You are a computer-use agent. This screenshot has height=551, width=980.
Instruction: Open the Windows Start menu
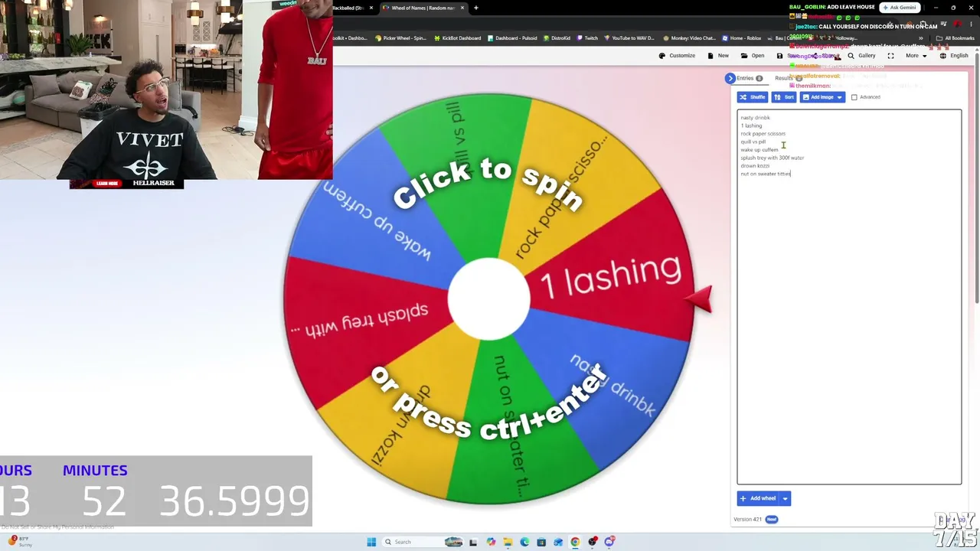click(371, 542)
